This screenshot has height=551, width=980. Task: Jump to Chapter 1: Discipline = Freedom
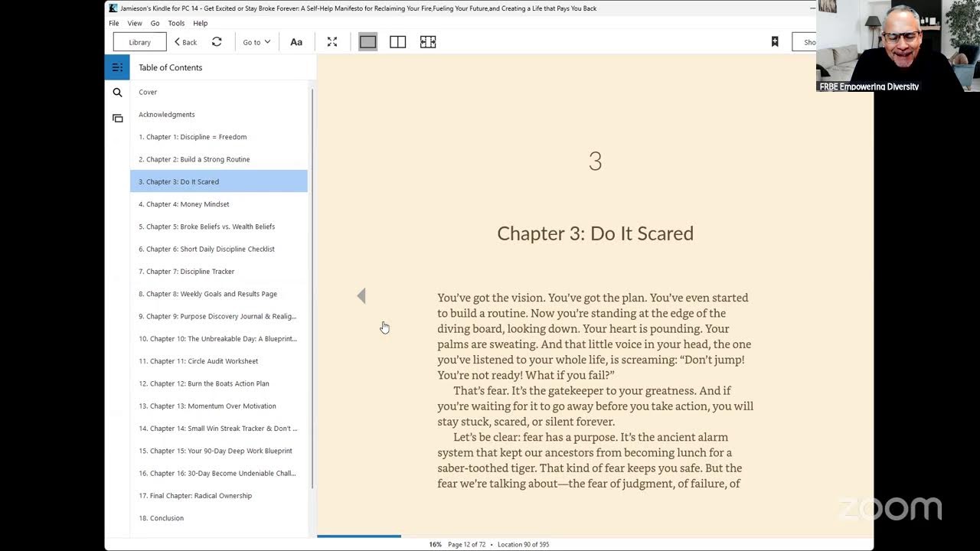click(218, 137)
